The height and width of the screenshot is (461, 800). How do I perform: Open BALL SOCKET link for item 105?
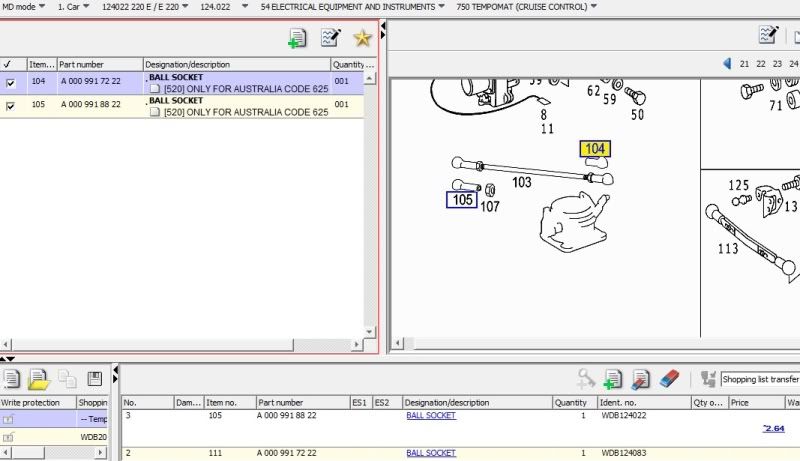click(431, 416)
